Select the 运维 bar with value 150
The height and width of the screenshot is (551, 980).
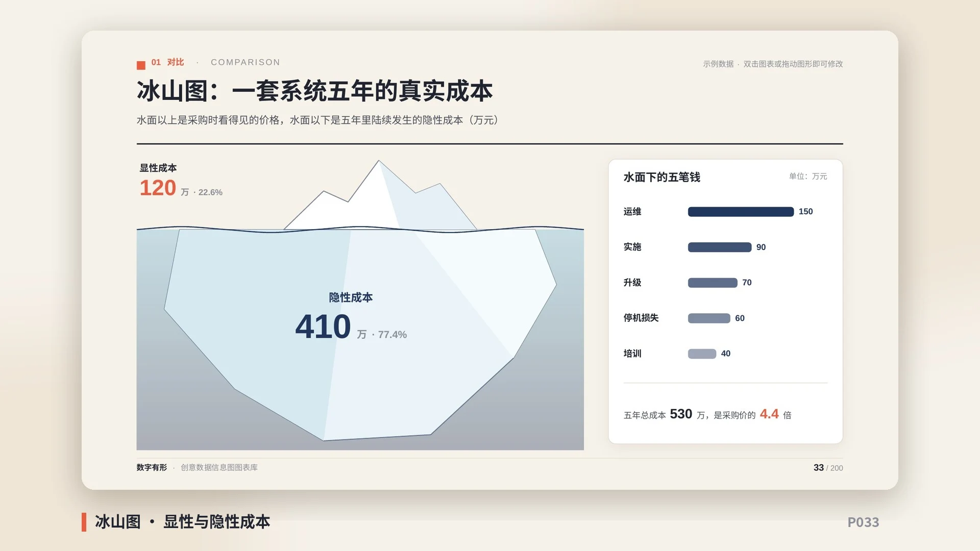pyautogui.click(x=741, y=212)
